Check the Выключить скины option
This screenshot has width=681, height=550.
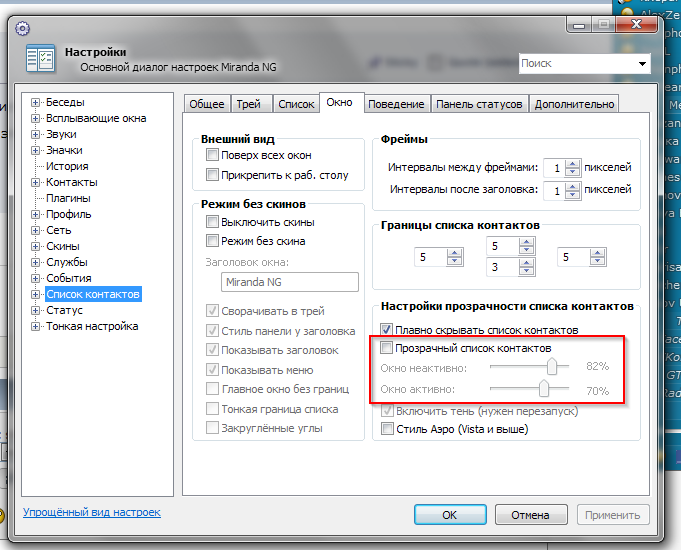212,221
